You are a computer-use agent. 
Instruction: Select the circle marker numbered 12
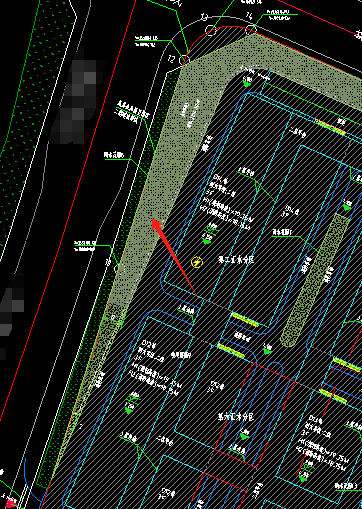[x=184, y=61]
